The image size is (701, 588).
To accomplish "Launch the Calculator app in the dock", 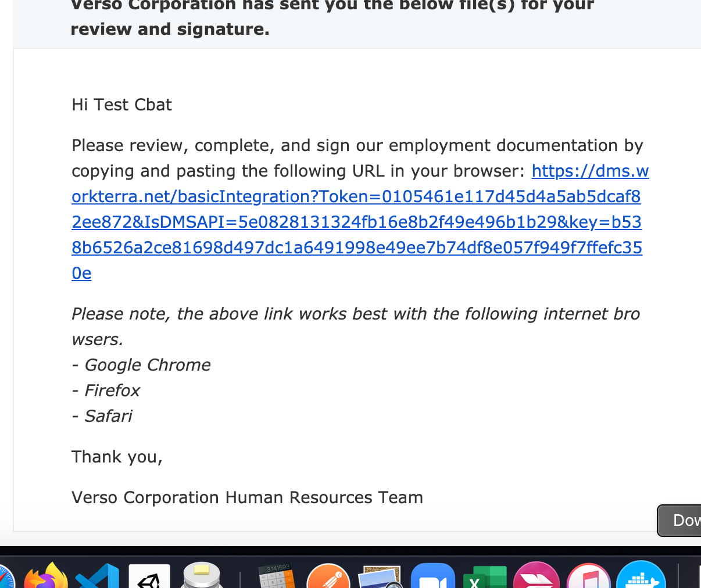I will [x=277, y=576].
